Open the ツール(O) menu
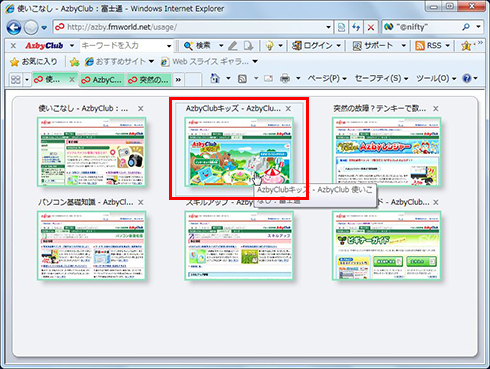The height and width of the screenshot is (369, 490). tap(436, 79)
